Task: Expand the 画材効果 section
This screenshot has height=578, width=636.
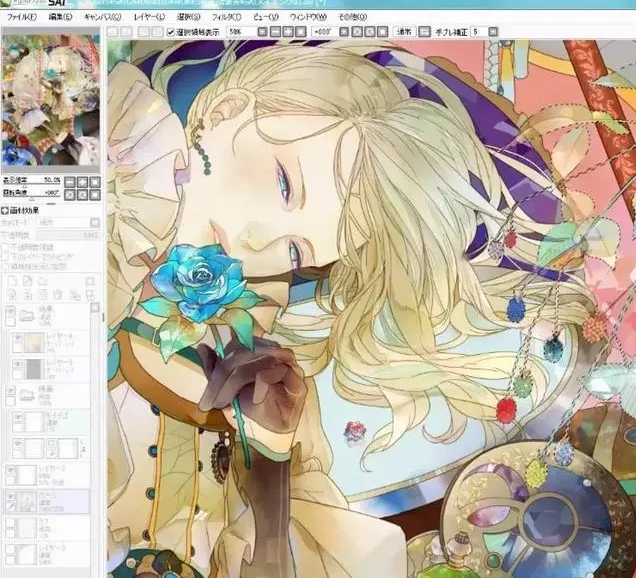Action: [x=5, y=210]
